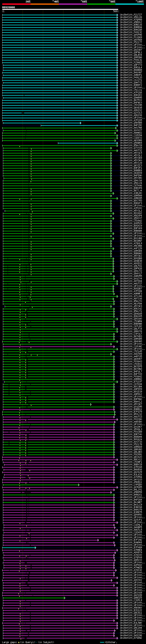The width and height of the screenshot is (146, 644).
Task: Click the query end position 568
Action: pos(115,11)
